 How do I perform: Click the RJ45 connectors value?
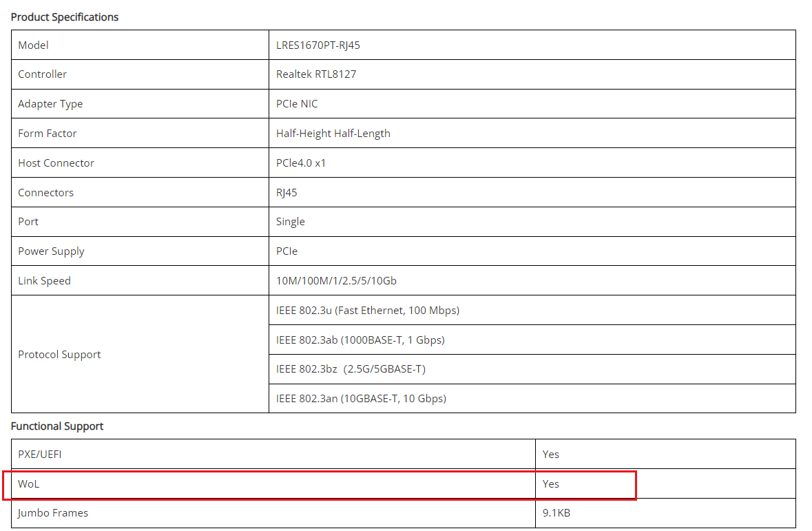[x=287, y=193]
